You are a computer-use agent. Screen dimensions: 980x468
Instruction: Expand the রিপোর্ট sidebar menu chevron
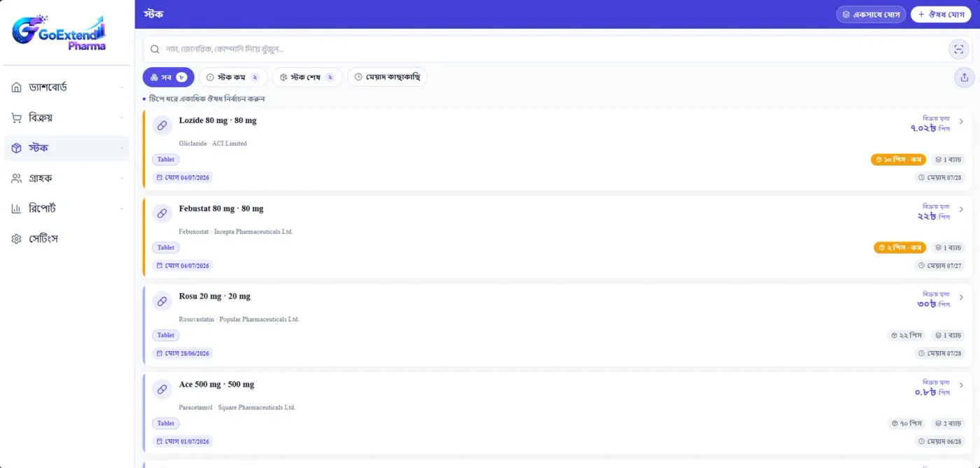[x=122, y=208]
